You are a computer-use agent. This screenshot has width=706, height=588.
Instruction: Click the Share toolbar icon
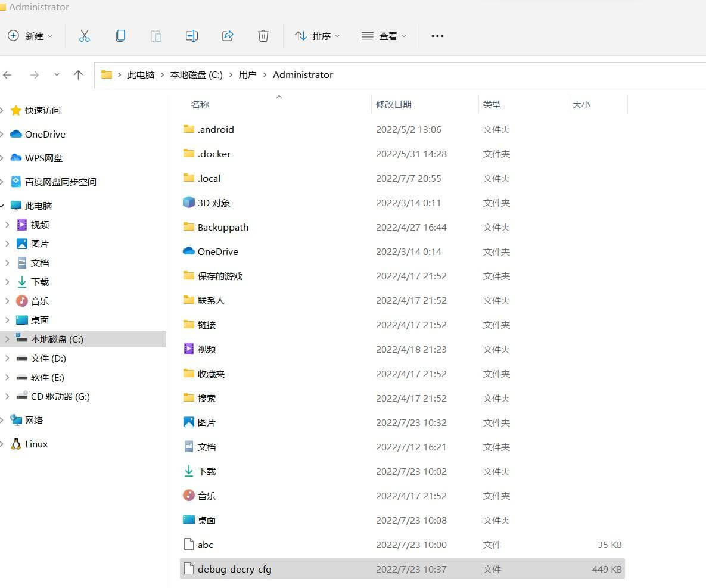coord(228,36)
